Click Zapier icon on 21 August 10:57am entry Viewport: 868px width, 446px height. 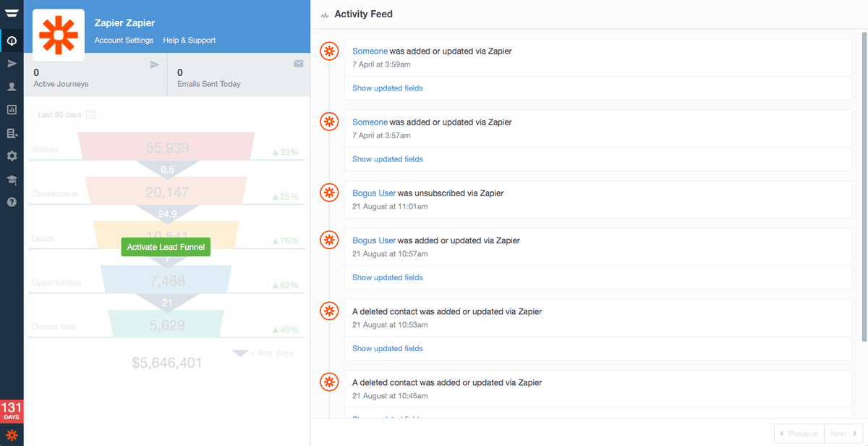tap(329, 240)
